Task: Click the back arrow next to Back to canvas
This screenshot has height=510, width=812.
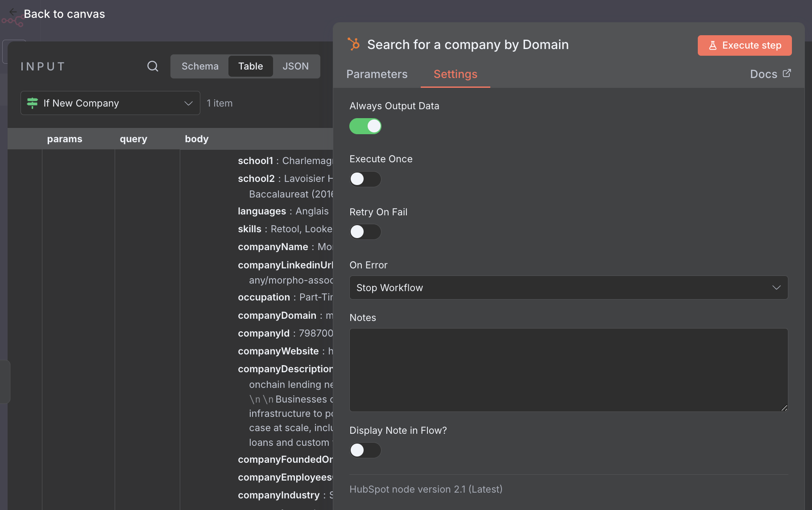Action: point(12,12)
